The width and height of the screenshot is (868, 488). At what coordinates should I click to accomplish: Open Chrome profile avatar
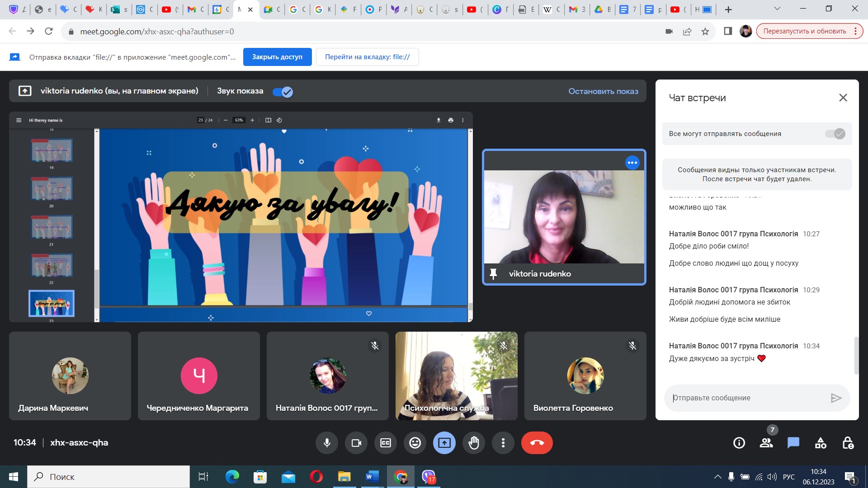[745, 31]
